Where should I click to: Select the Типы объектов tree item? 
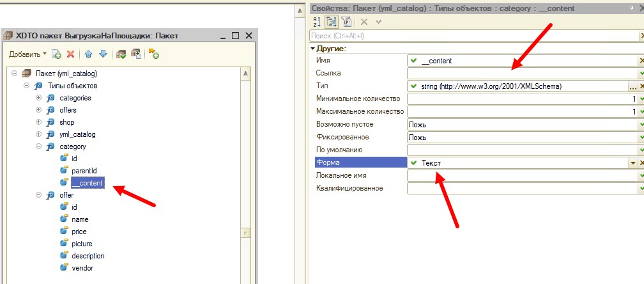(73, 86)
